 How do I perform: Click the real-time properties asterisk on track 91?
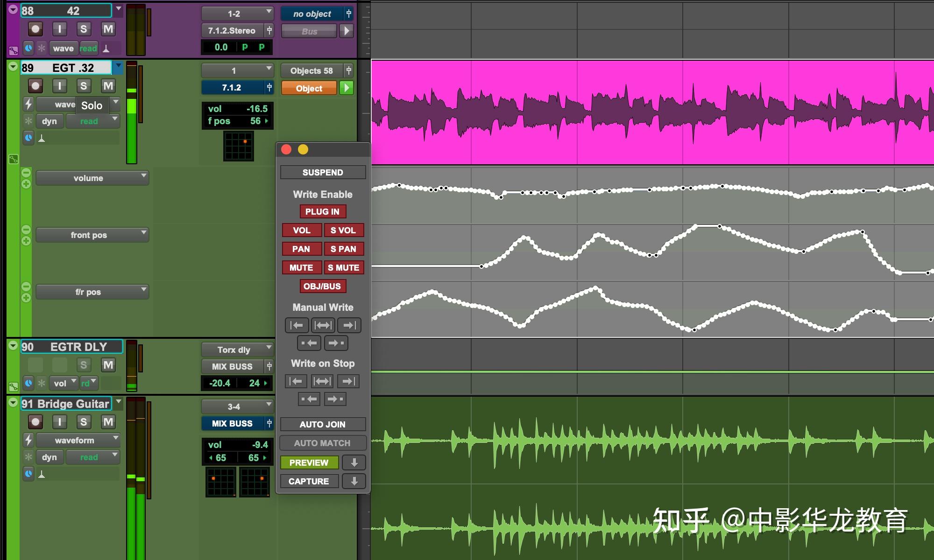click(28, 457)
